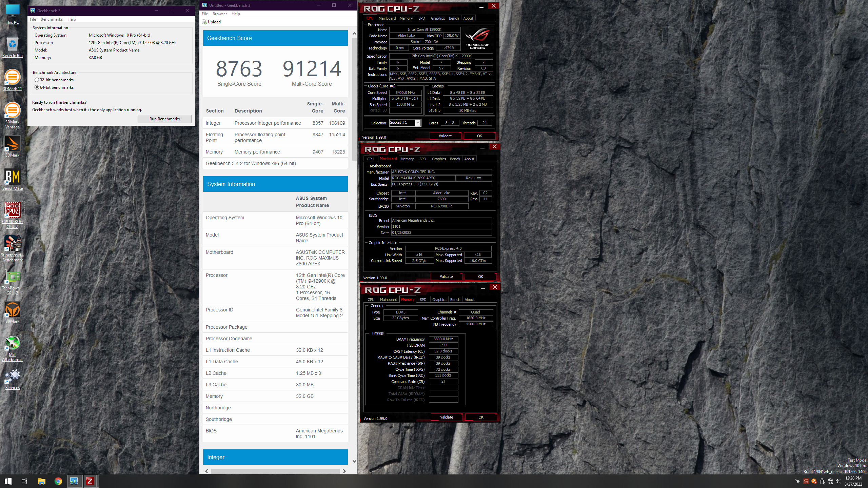868x488 pixels.
Task: Open BenchMate desktop shortcut
Action: (12, 180)
